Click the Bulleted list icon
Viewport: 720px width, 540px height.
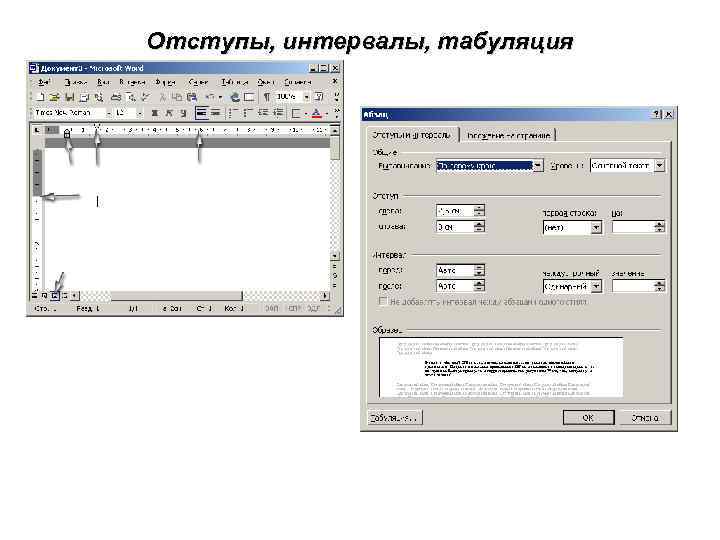tap(248, 113)
